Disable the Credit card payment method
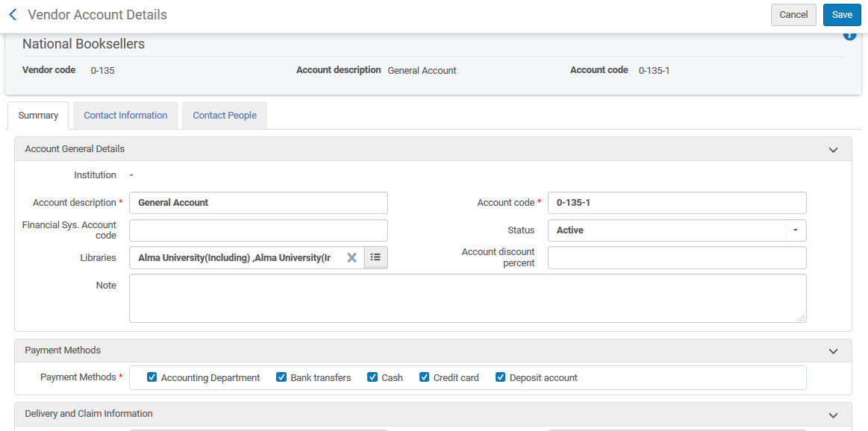The height and width of the screenshot is (431, 868). coord(425,377)
